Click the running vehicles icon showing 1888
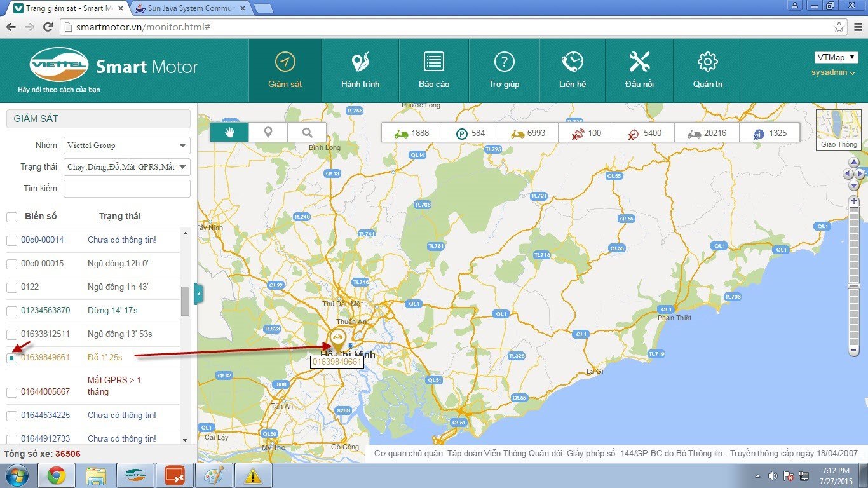The width and height of the screenshot is (868, 488). click(x=402, y=133)
